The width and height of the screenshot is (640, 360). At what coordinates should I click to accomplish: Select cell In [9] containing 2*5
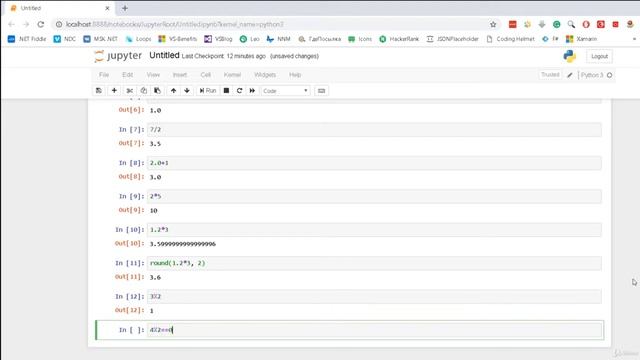pos(374,196)
